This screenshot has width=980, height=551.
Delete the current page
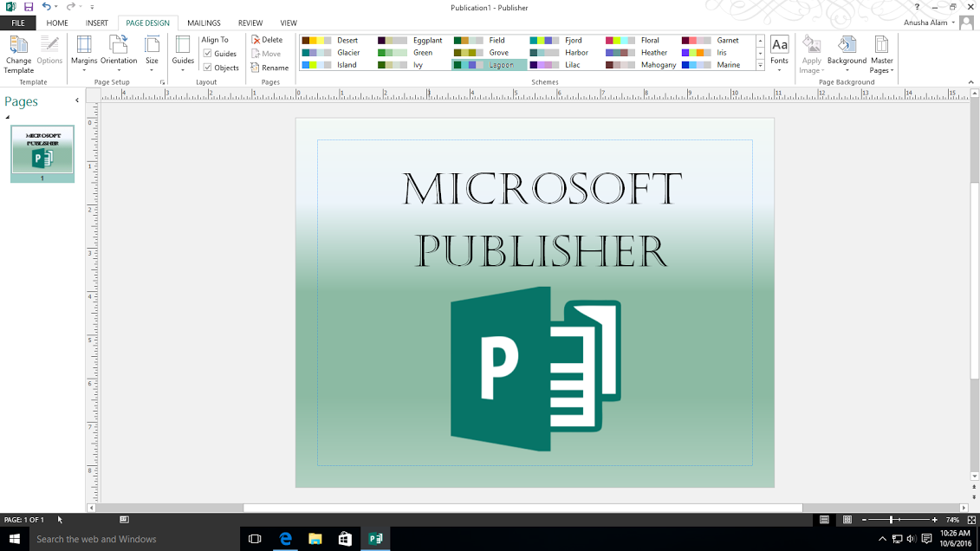point(268,39)
